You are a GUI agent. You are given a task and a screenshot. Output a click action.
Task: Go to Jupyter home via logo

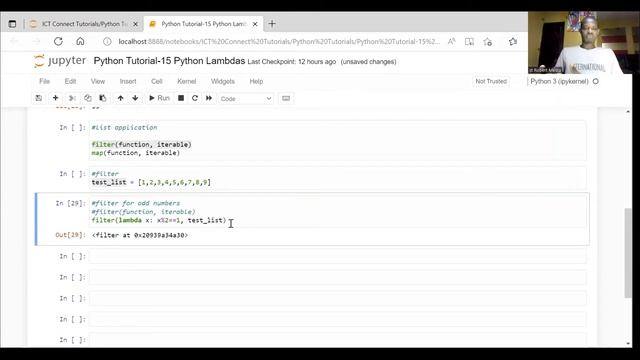tap(60, 61)
